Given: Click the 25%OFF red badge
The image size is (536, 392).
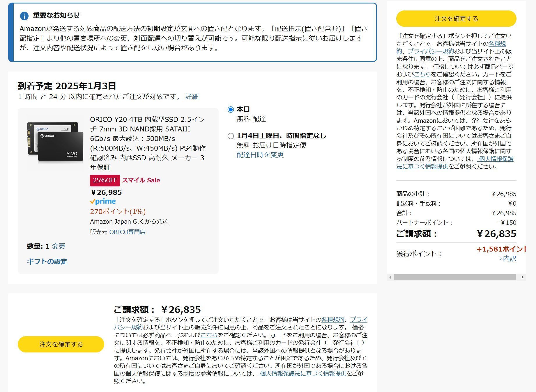Looking at the screenshot, I should 105,180.
